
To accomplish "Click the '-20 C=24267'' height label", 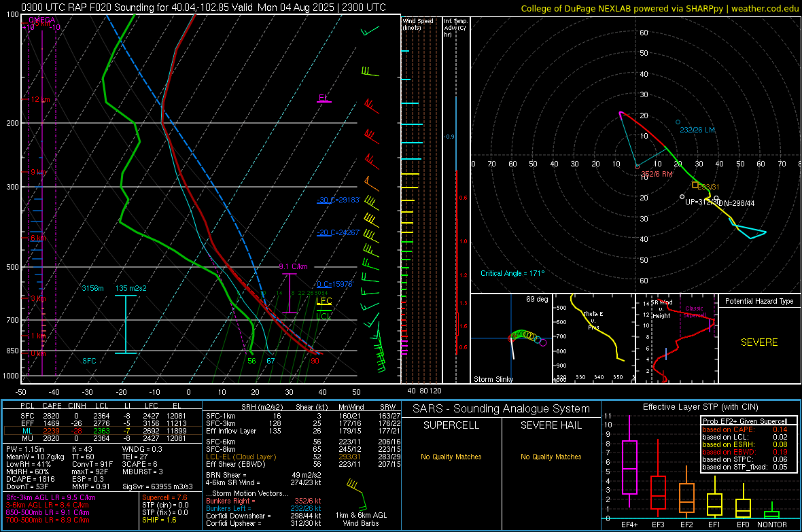I will pos(338,232).
